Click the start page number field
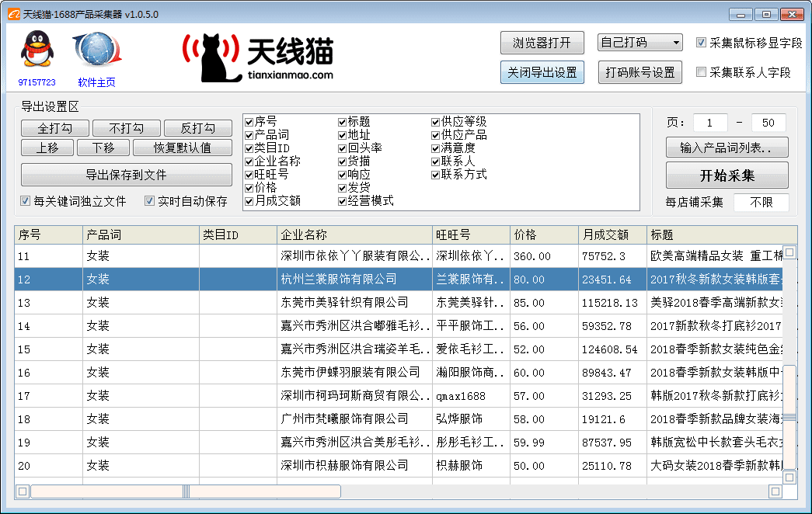 [709, 123]
